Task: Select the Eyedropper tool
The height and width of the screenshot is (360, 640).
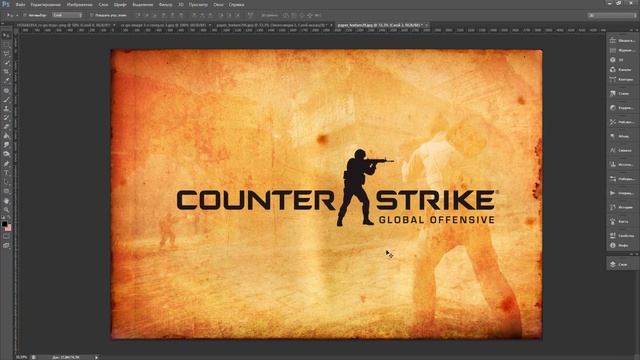Action: point(6,81)
